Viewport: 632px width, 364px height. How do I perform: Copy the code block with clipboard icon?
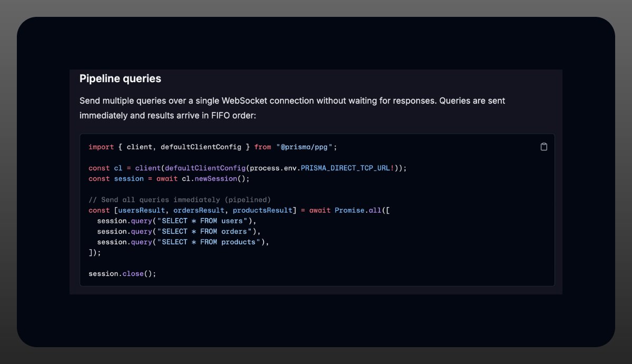[544, 147]
